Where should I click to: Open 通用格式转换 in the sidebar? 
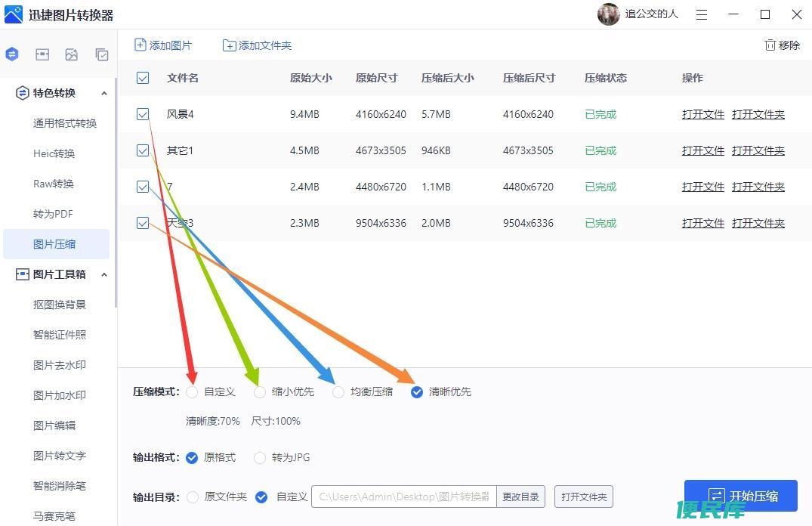click(x=65, y=123)
